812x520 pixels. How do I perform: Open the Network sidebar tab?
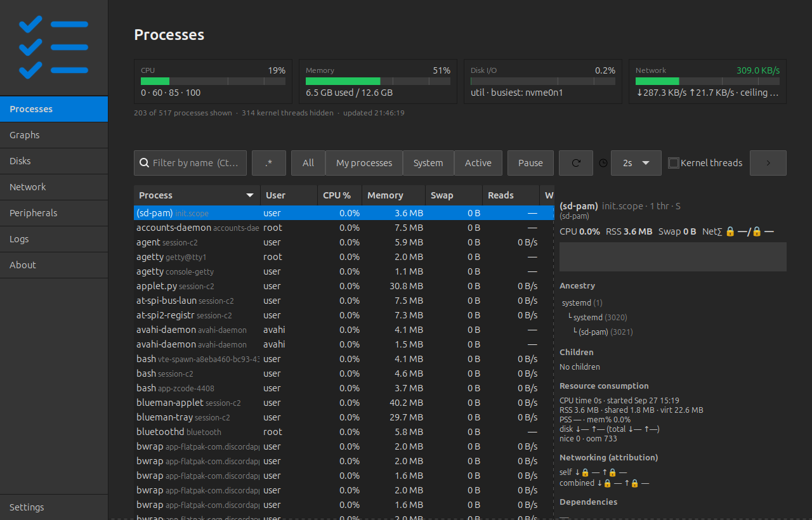54,187
